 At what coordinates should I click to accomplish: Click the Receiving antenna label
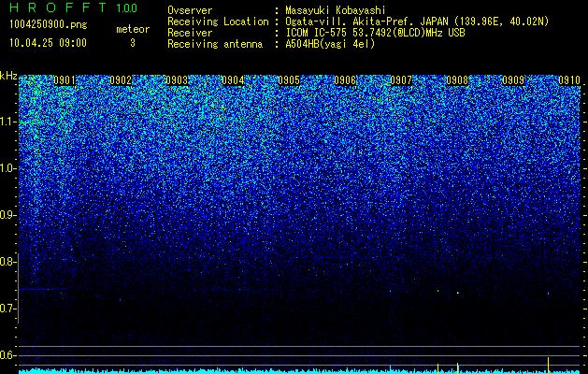(215, 44)
